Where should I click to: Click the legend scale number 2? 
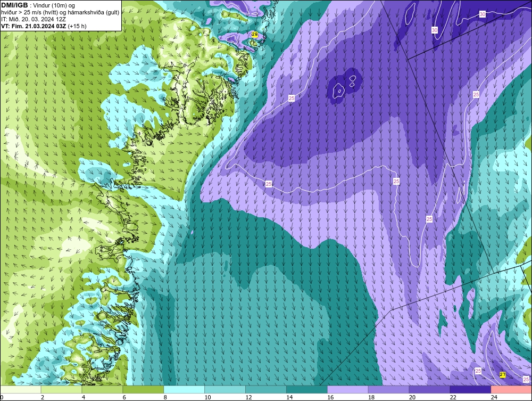tap(43, 397)
